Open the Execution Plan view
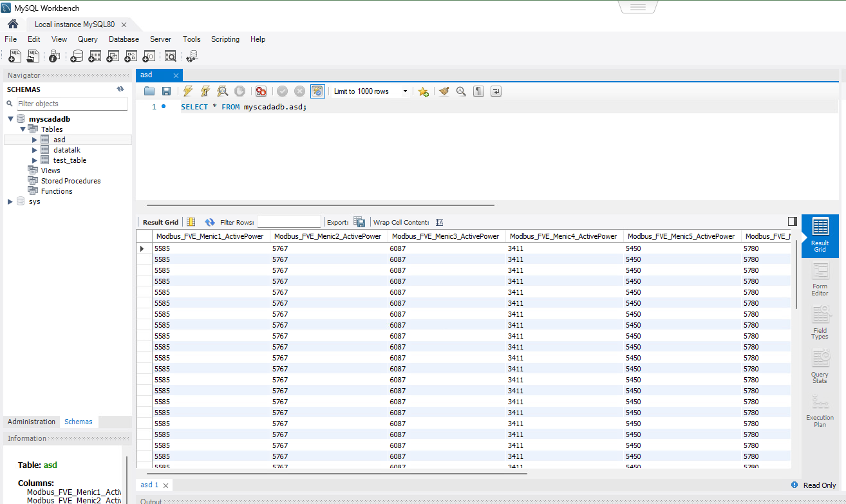This screenshot has height=504, width=846. tap(820, 411)
